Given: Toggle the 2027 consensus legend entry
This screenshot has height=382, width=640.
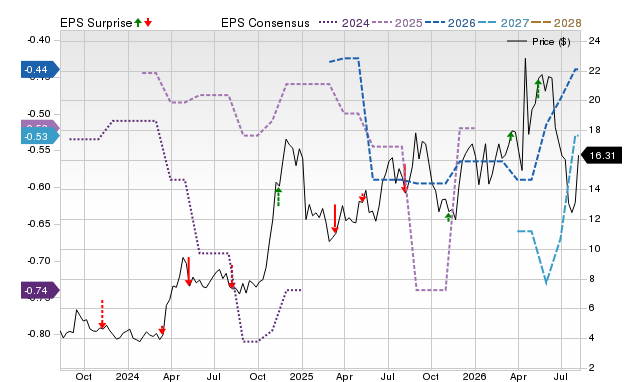Looking at the screenshot, I should coord(503,23).
